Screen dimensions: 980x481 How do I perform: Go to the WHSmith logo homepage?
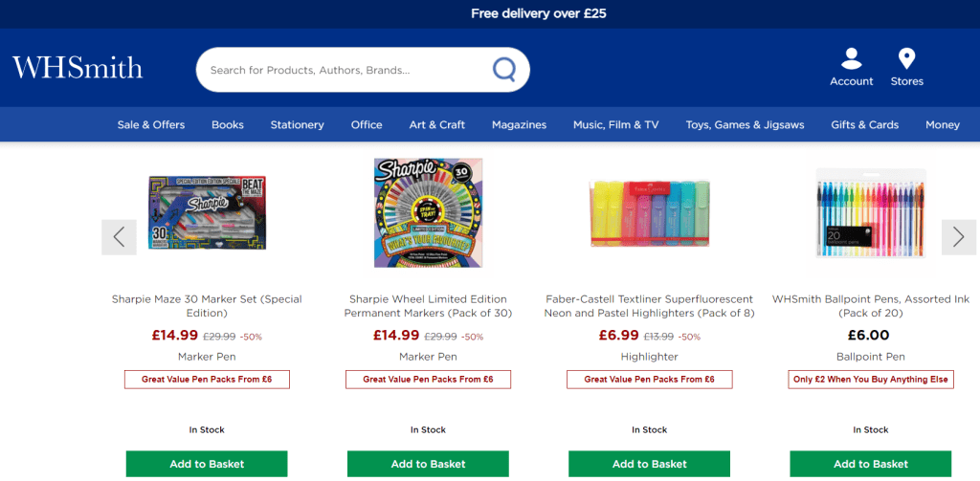click(x=78, y=68)
